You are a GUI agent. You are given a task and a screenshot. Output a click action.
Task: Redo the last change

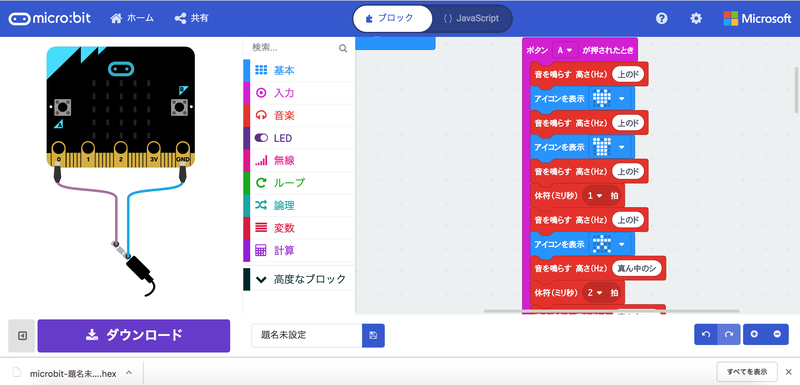click(729, 335)
